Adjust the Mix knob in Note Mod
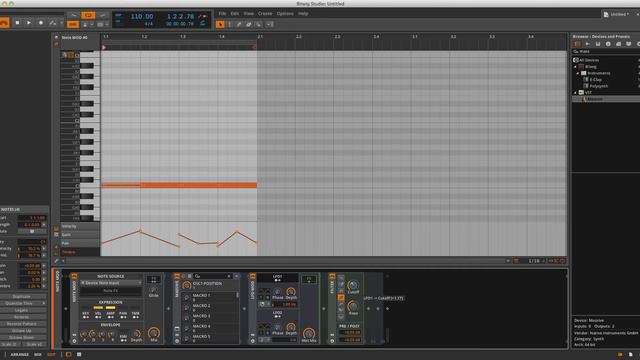Image resolution: width=640 pixels, height=360 pixels. (x=153, y=333)
